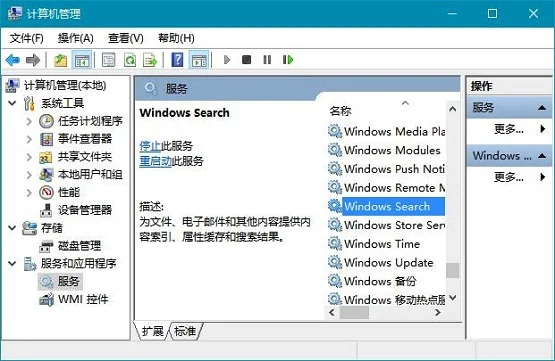The height and width of the screenshot is (361, 555).
Task: Click the Up one level folder icon
Action: click(60, 60)
